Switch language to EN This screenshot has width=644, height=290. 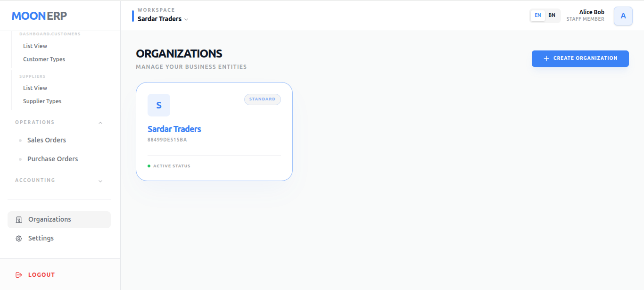click(x=537, y=15)
